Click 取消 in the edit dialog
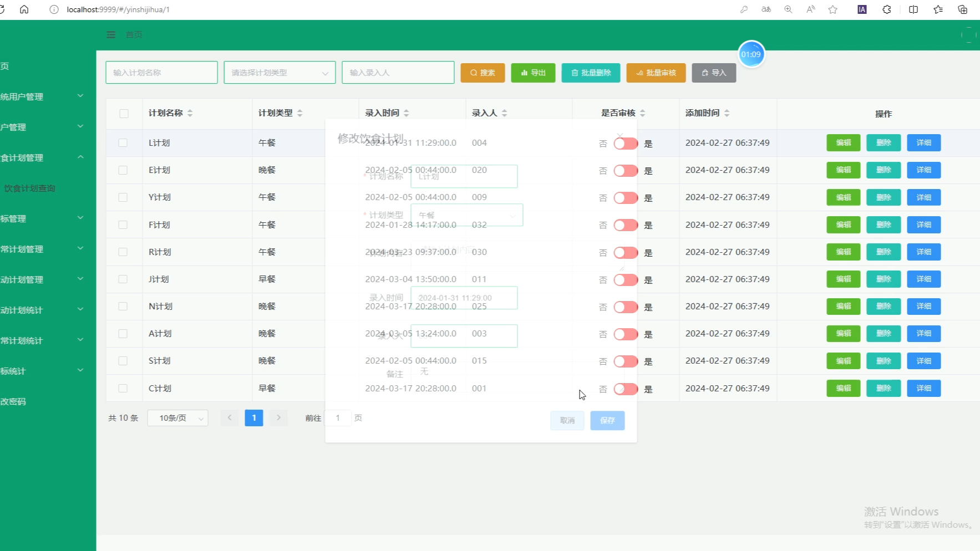 tap(567, 420)
